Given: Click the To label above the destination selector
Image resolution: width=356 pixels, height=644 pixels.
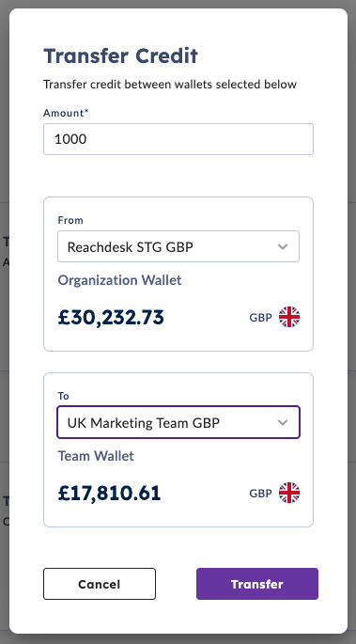Looking at the screenshot, I should [x=63, y=396].
